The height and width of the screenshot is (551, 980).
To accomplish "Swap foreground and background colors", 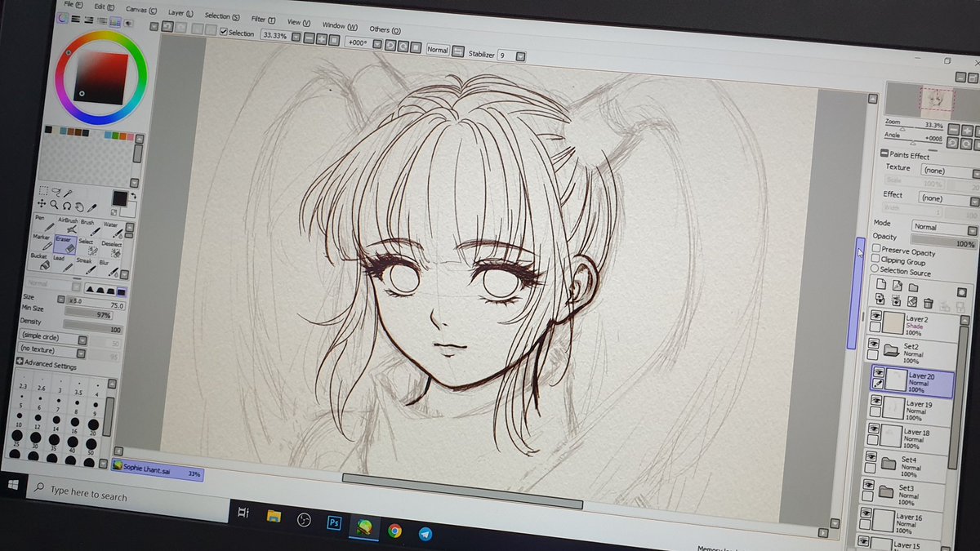I will point(133,197).
